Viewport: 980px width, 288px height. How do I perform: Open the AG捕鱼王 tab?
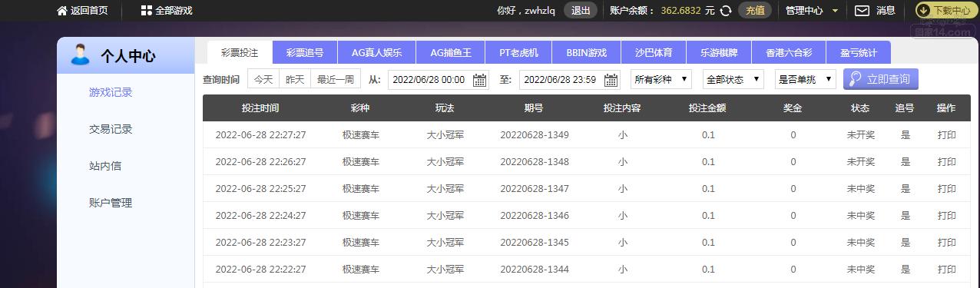click(452, 53)
